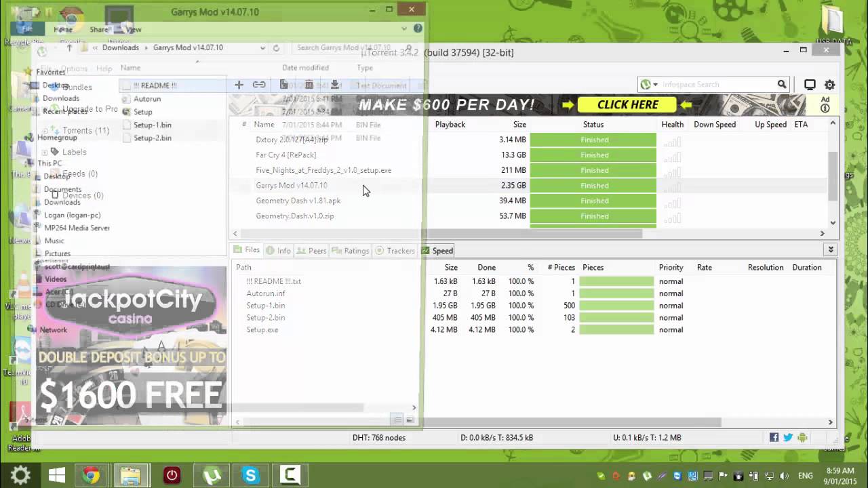Viewport: 868px width, 488px height.
Task: Click the torrent list scroll-up arrow
Action: (x=833, y=123)
